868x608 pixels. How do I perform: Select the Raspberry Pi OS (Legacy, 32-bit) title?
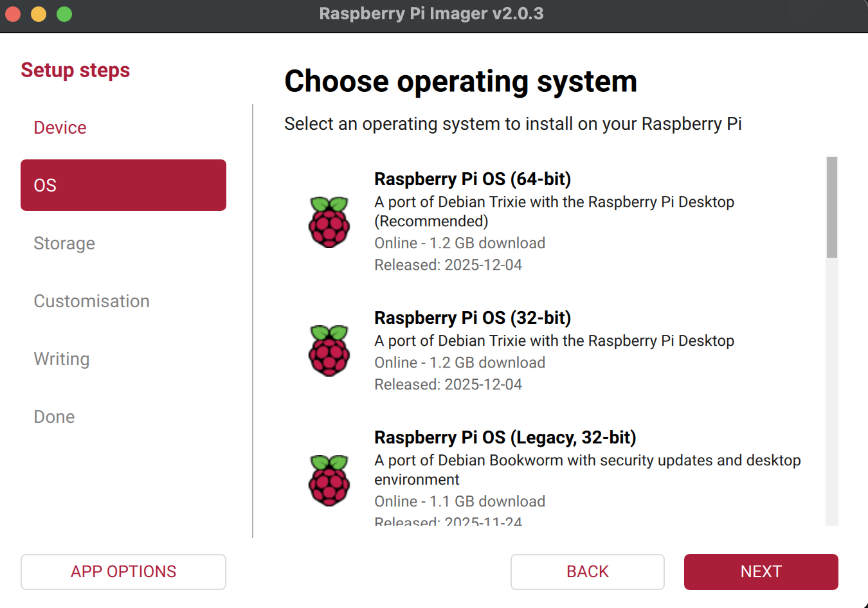505,437
